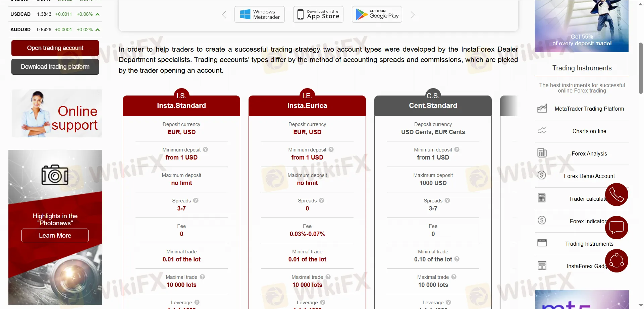Select the Cent.Standard account header
The height and width of the screenshot is (309, 644).
[433, 106]
